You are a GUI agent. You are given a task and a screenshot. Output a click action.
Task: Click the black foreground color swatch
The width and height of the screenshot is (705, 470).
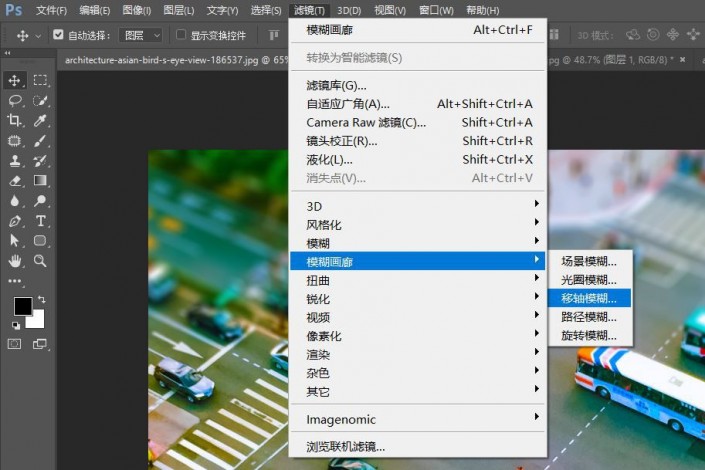pos(22,306)
